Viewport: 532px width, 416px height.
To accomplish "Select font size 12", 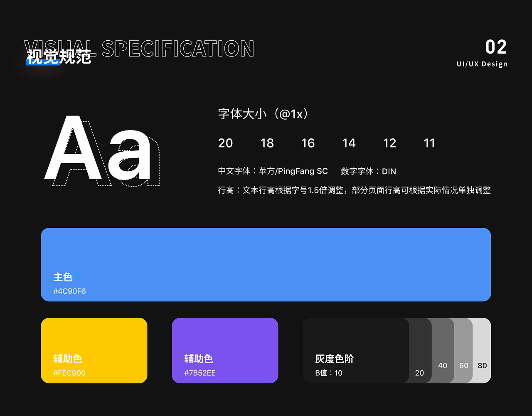I will click(x=389, y=143).
